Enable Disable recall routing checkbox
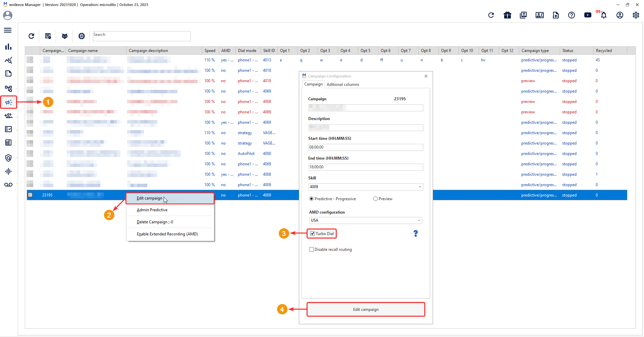Screen dimensions: 644x337 311,249
